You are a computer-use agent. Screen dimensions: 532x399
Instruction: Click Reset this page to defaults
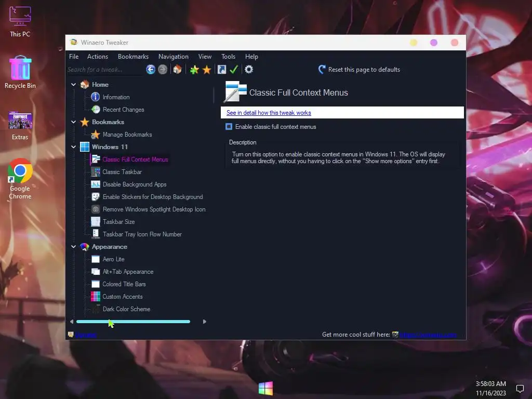360,70
